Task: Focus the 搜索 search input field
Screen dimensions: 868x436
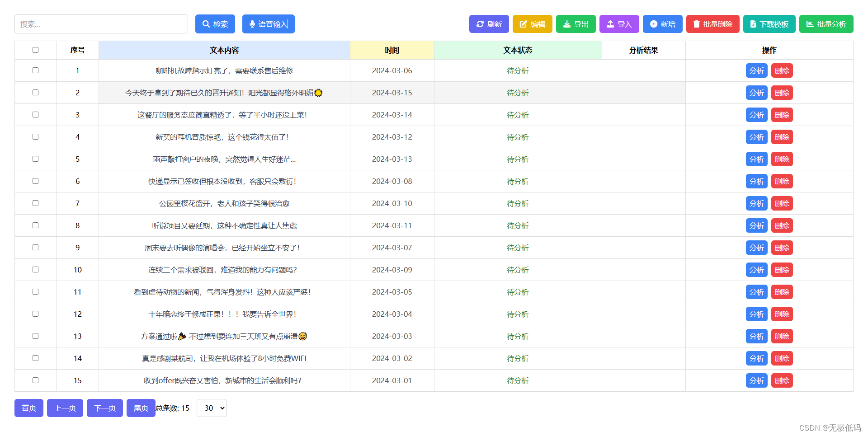Action: 101,24
